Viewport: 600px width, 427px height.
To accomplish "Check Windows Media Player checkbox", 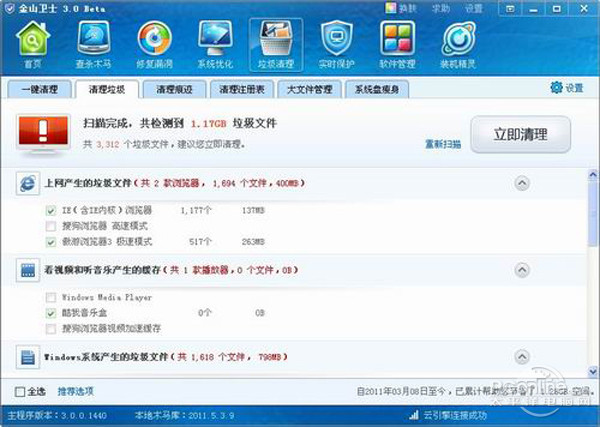I will pos(51,297).
